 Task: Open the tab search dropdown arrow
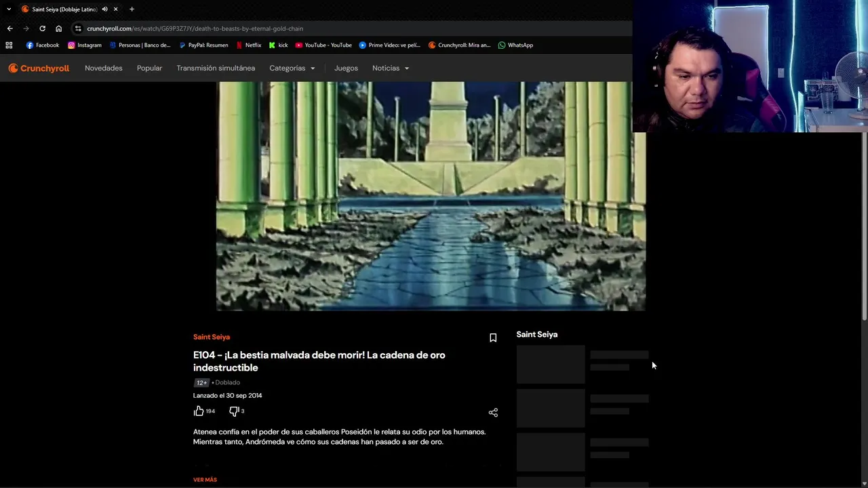pos(9,9)
